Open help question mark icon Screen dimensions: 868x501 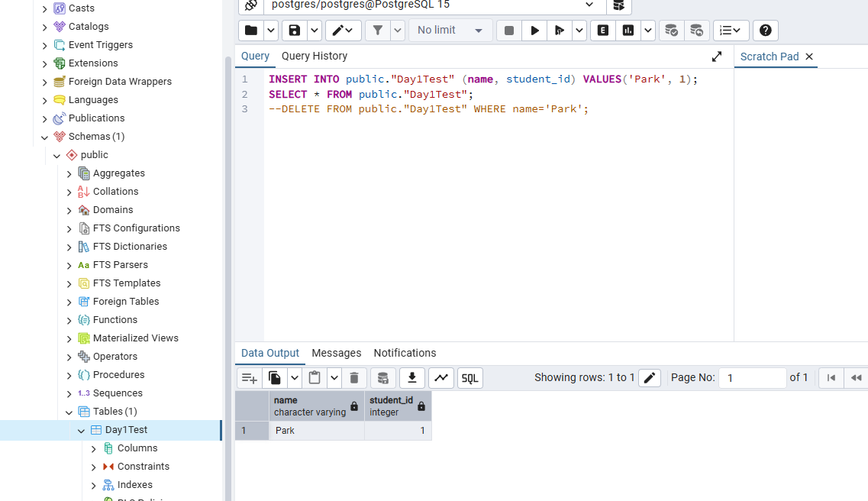pyautogui.click(x=766, y=31)
